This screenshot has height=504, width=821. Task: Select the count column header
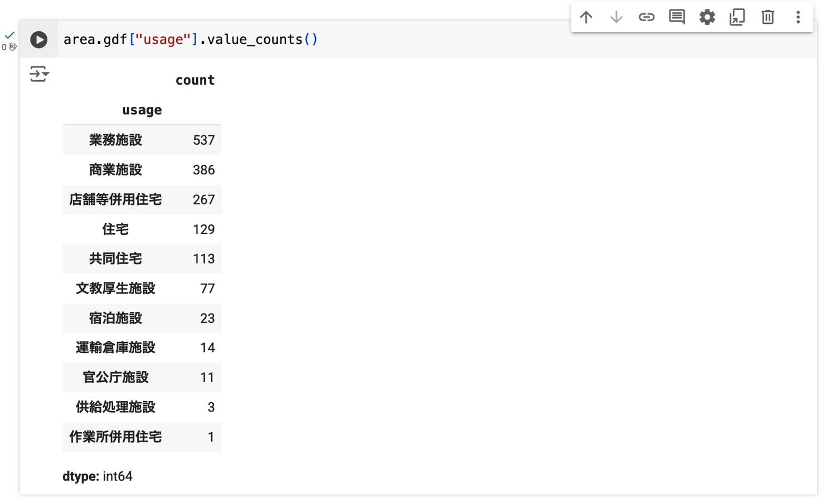pos(195,80)
